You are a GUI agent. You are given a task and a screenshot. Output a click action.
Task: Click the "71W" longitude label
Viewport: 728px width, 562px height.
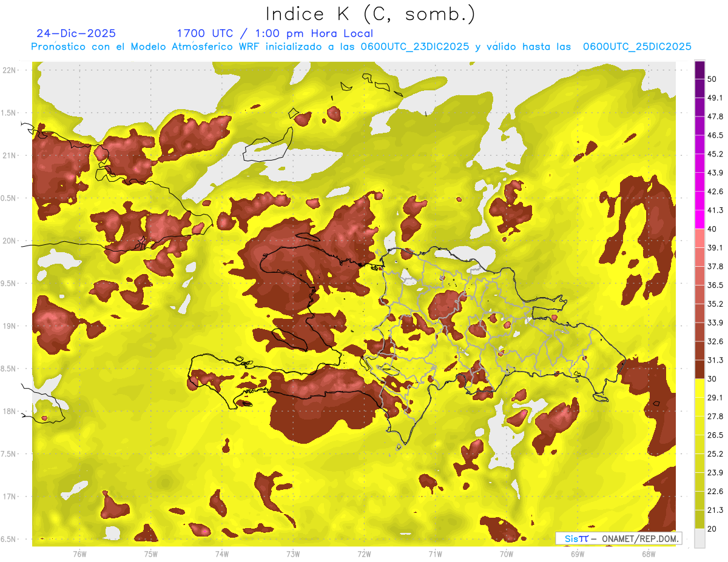[435, 554]
